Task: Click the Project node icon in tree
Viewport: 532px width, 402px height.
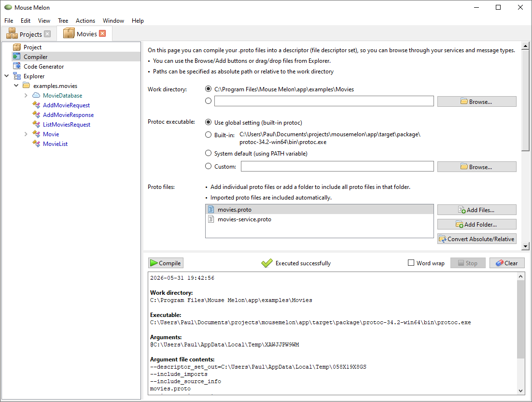Action: coord(16,47)
